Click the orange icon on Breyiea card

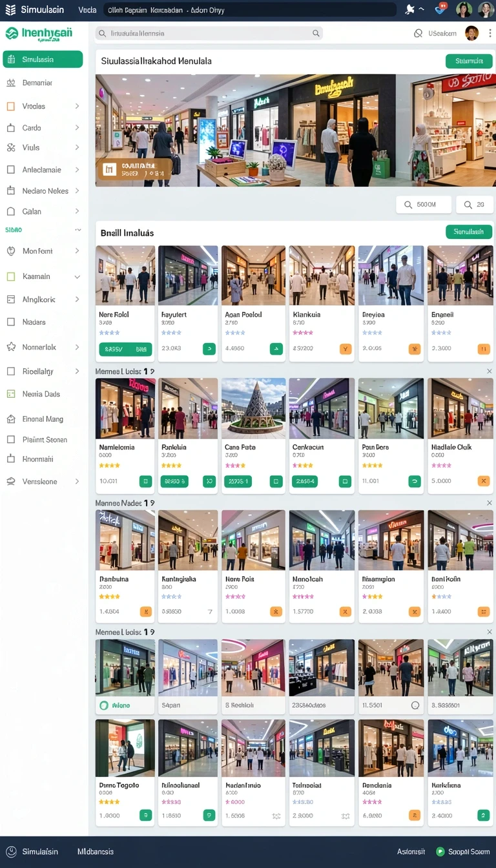point(415,349)
